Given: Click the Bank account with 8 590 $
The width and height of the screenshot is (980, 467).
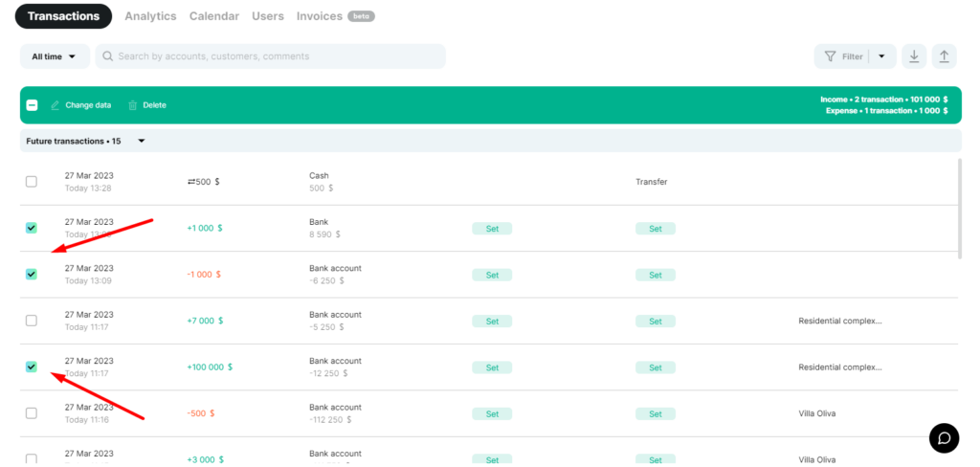Looking at the screenshot, I should 318,222.
